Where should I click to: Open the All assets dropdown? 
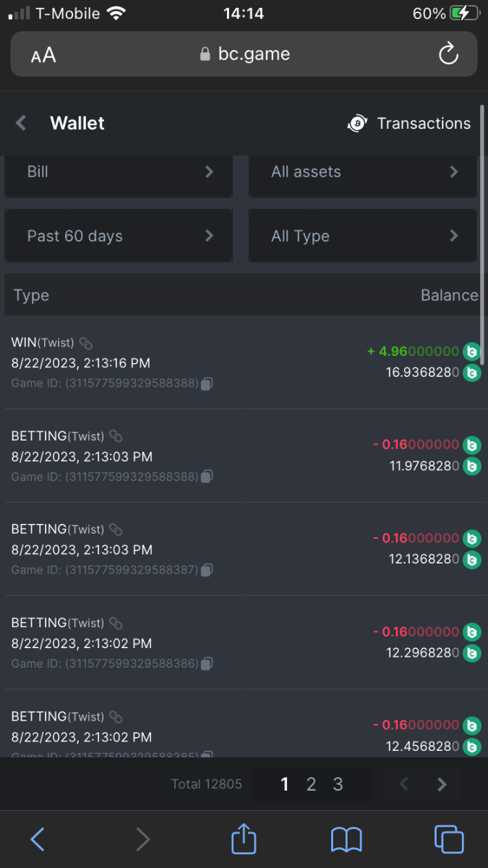pos(363,172)
